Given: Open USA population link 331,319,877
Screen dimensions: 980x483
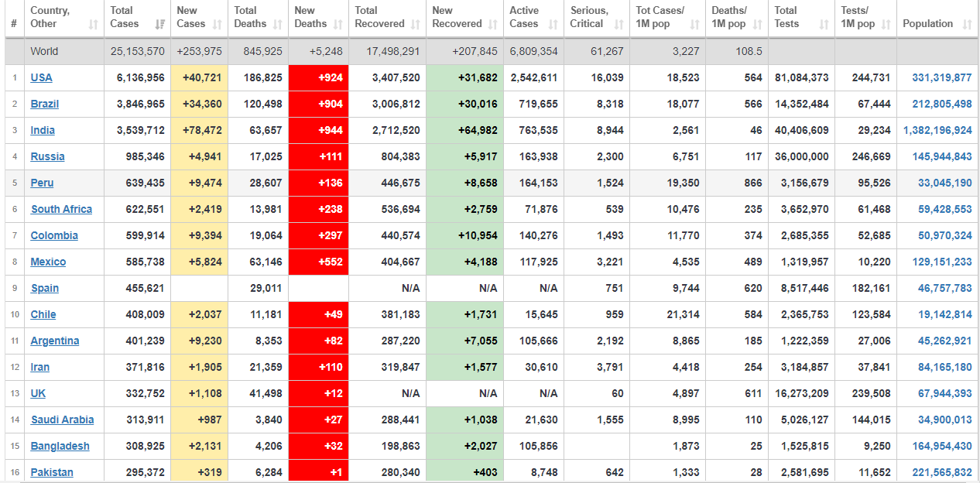Looking at the screenshot, I should pyautogui.click(x=942, y=77).
